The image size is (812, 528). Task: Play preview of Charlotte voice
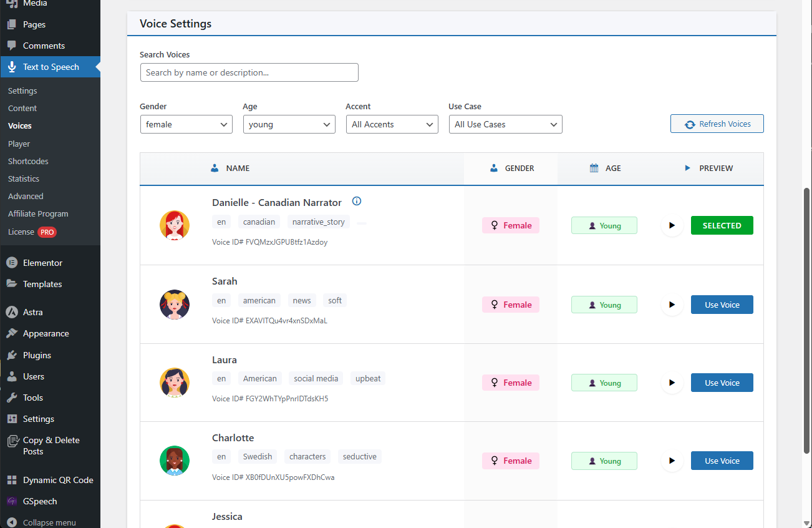point(672,461)
